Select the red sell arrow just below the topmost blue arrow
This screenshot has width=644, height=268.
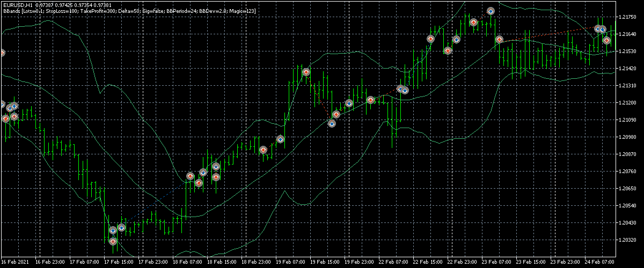point(473,22)
